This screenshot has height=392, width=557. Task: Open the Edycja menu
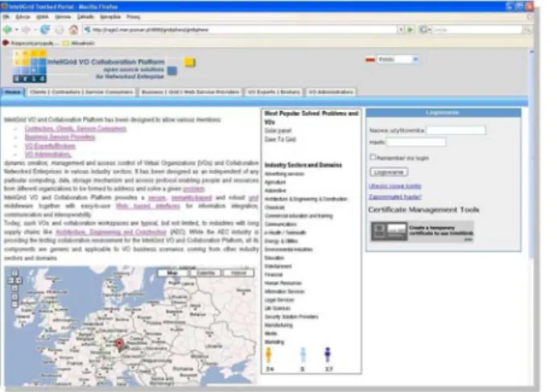23,17
